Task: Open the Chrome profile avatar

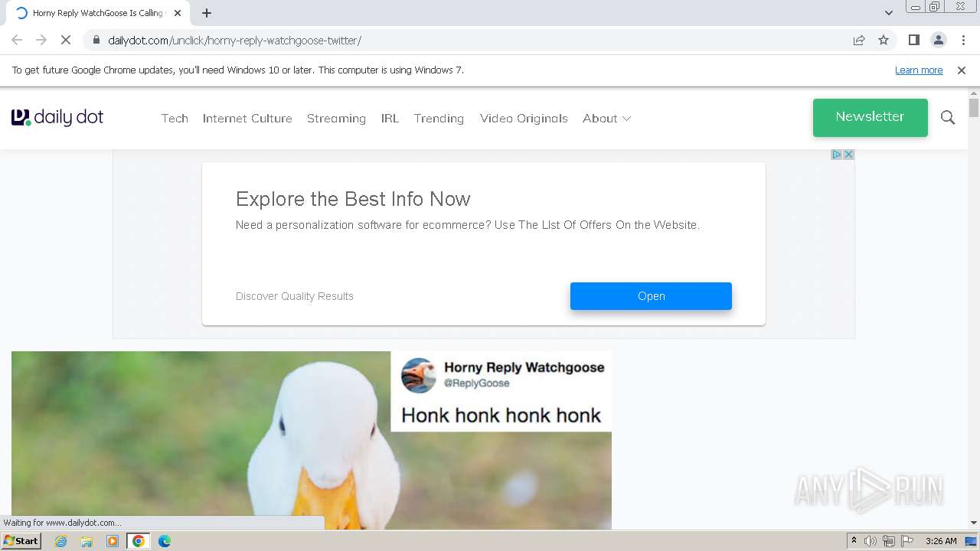Action: [938, 40]
